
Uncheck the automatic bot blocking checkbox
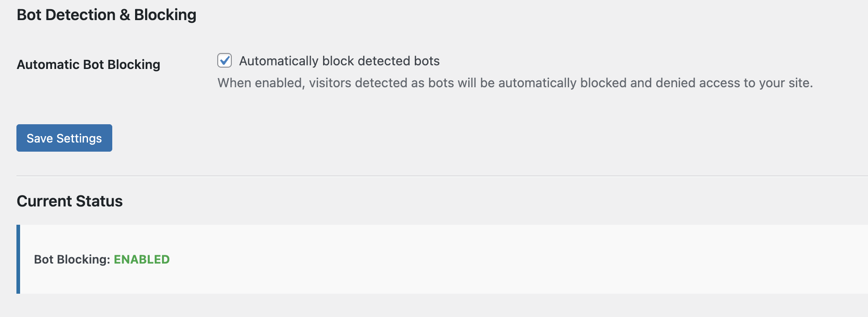225,60
